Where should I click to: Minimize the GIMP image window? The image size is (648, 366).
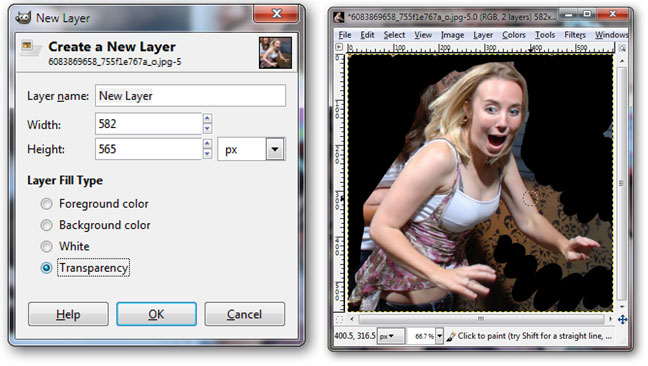click(569, 15)
